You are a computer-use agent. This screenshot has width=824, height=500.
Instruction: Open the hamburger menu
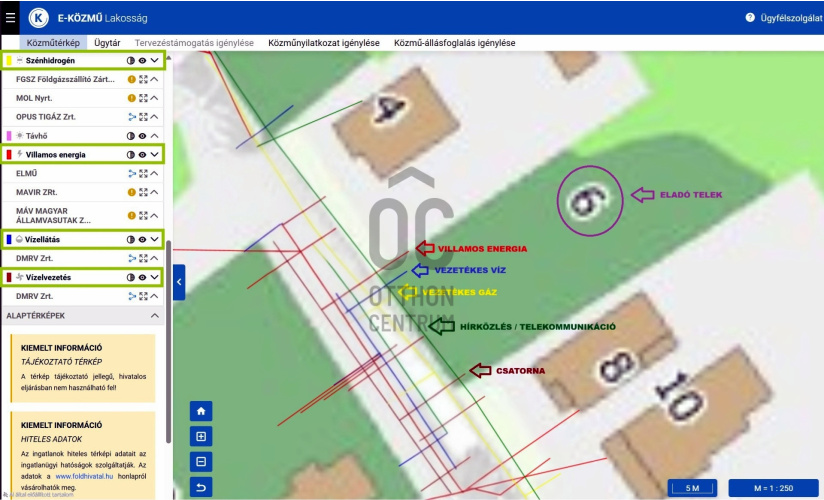coord(10,17)
